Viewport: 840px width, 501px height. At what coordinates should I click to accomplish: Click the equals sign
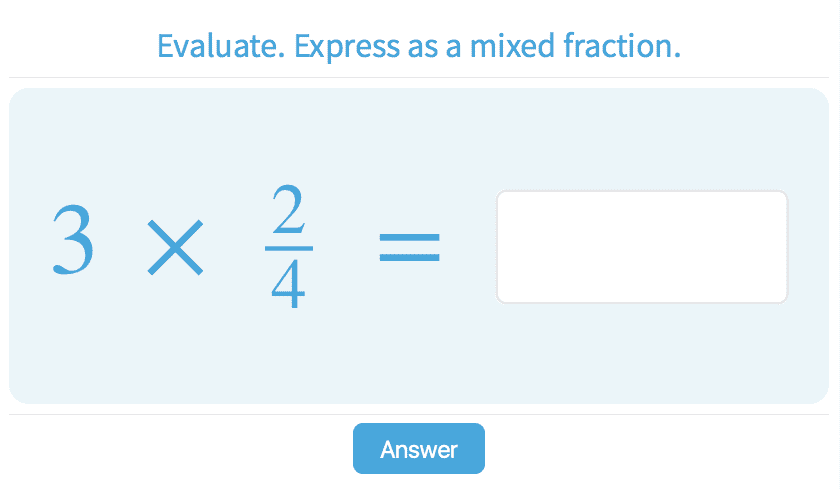click(409, 247)
